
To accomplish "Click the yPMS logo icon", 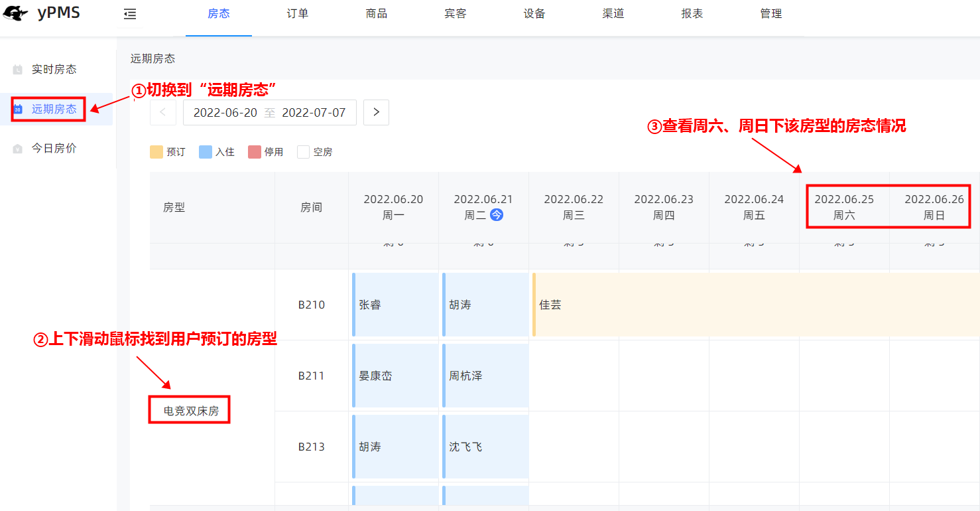I will (16, 13).
